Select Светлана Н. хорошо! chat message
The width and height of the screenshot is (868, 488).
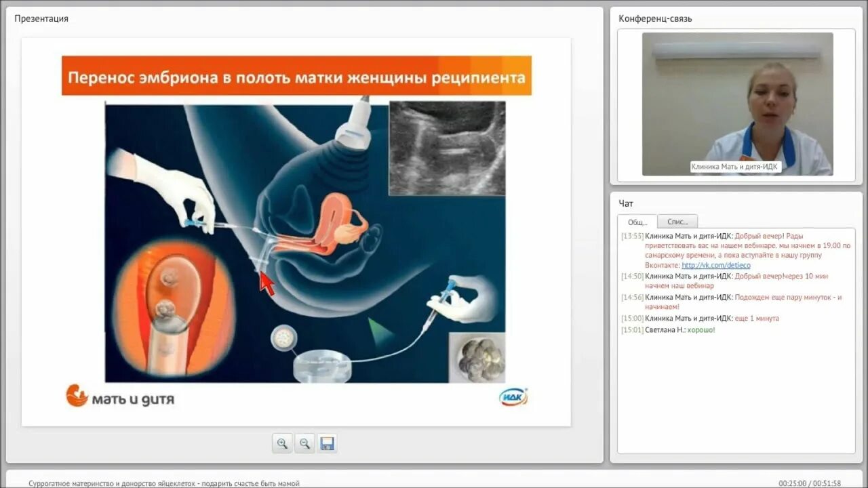coord(668,330)
